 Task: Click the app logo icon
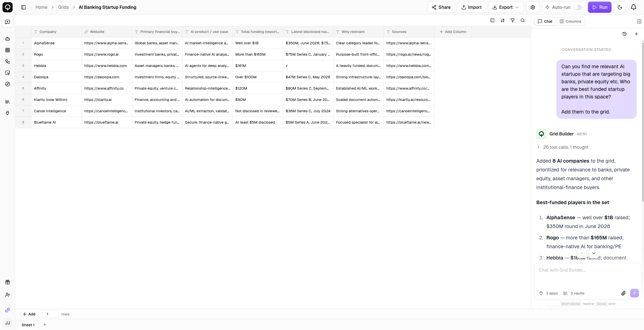(x=8, y=7)
